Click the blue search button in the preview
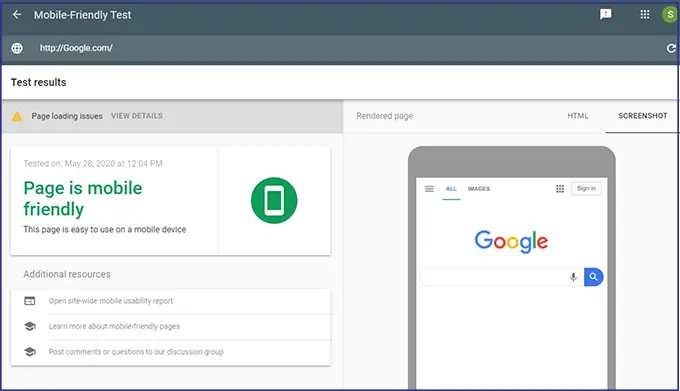 (x=593, y=277)
